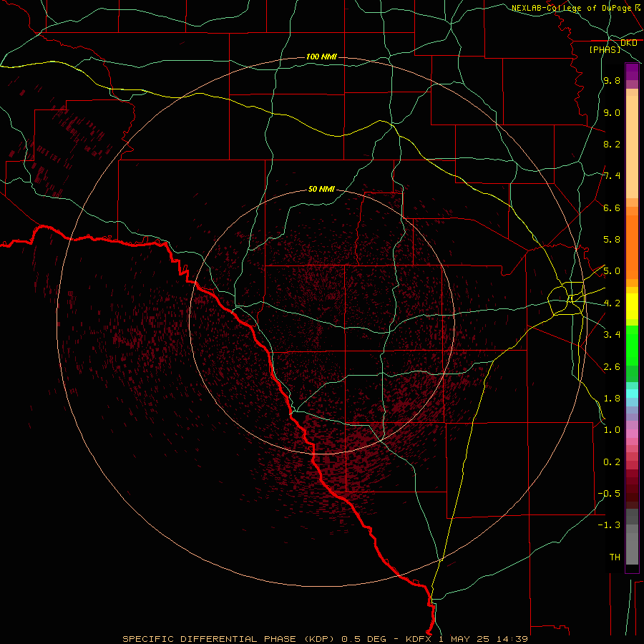Select the peach swatch beside 8.2

point(632,147)
